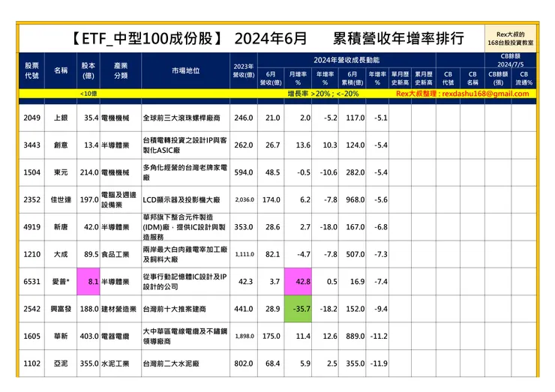This screenshot has width=555, height=392.
Task: Click stock code 2049 cell
Action: coord(31,118)
